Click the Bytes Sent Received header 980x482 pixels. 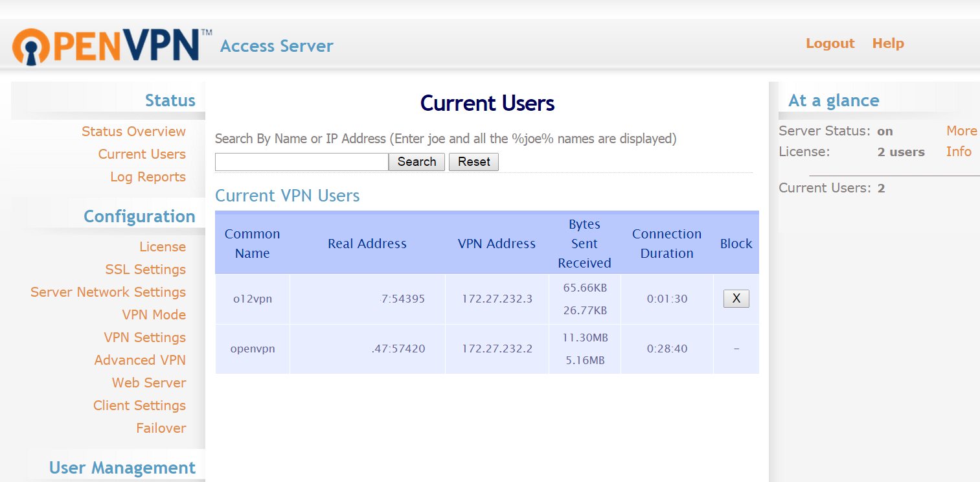585,244
